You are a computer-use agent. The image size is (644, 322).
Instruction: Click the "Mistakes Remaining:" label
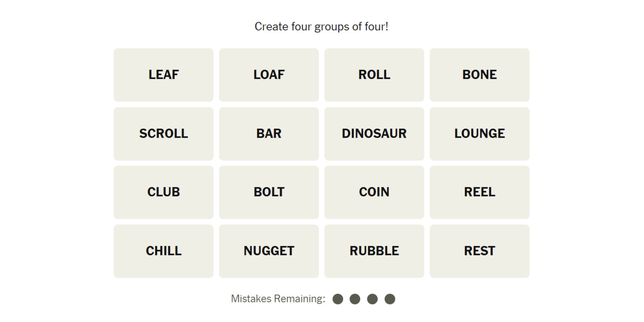point(278,299)
